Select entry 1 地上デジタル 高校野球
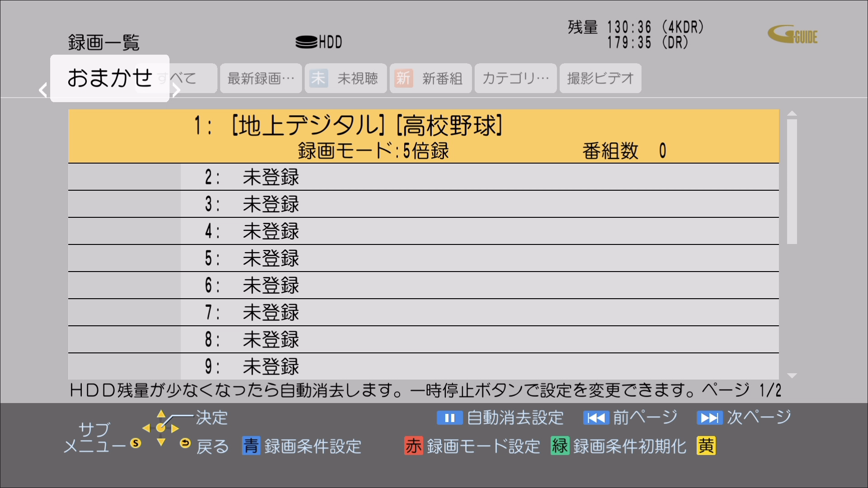Viewport: 868px width, 488px height. 423,136
